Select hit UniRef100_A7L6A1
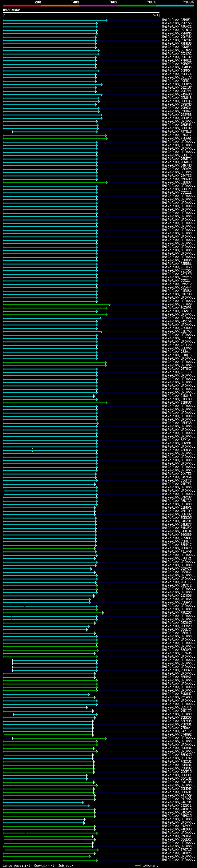The width and height of the screenshot is (197, 868). pyautogui.click(x=177, y=138)
